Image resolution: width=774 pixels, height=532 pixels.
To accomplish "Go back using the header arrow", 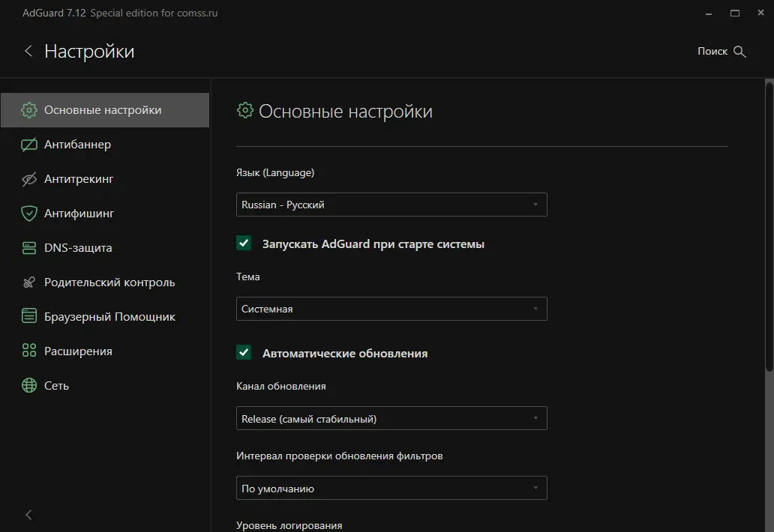I will tap(28, 51).
